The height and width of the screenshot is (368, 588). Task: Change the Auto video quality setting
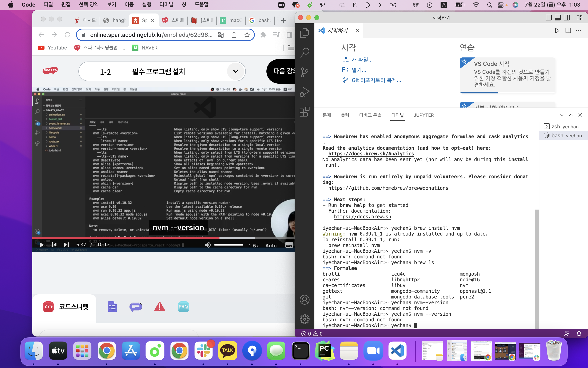271,246
